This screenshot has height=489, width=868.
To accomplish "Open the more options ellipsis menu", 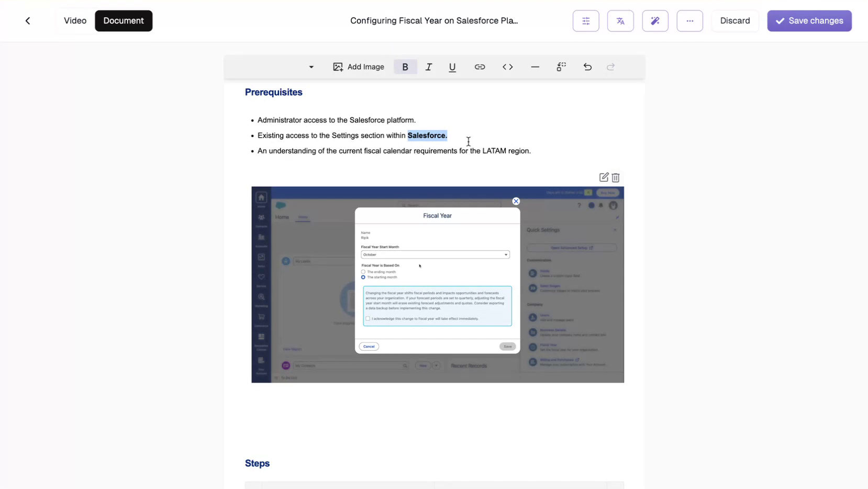I will pyautogui.click(x=689, y=21).
